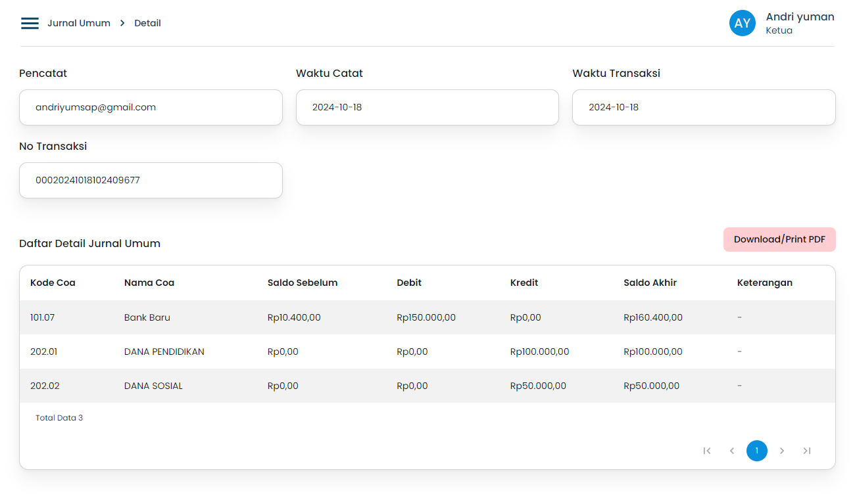Jump to last page of table
Image resolution: width=855 pixels, height=504 pixels.
[x=807, y=451]
